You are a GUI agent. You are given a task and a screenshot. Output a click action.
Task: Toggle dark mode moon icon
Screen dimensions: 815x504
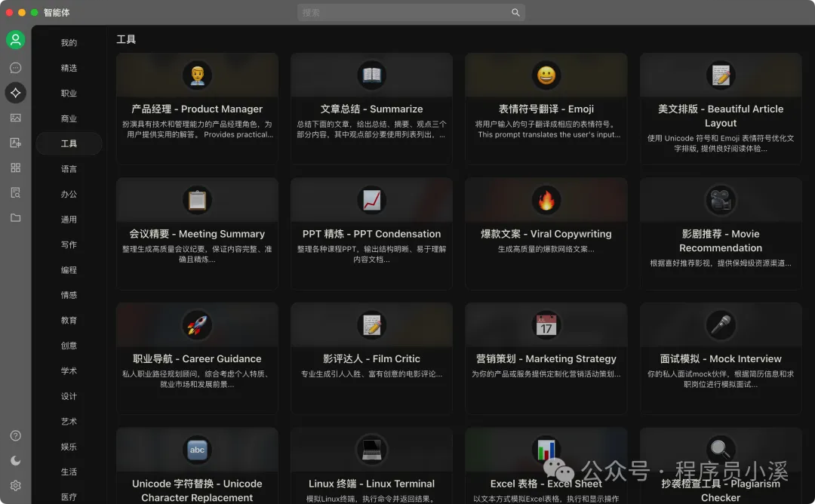click(16, 460)
